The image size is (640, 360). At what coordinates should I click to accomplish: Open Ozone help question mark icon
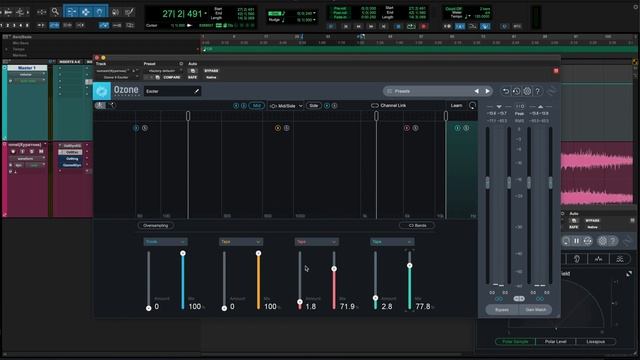538,91
